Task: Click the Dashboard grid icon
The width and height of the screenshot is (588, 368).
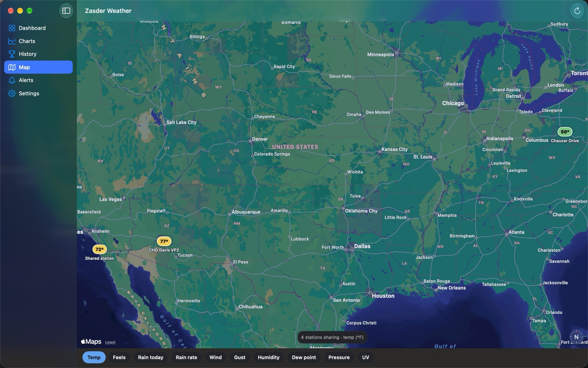Action: [x=12, y=28]
